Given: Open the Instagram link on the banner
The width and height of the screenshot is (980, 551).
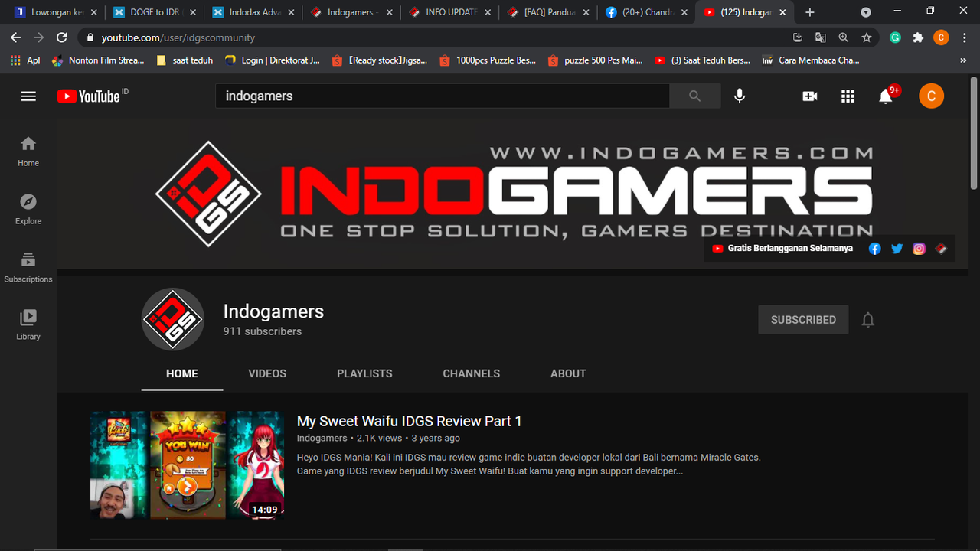Looking at the screenshot, I should [x=919, y=249].
